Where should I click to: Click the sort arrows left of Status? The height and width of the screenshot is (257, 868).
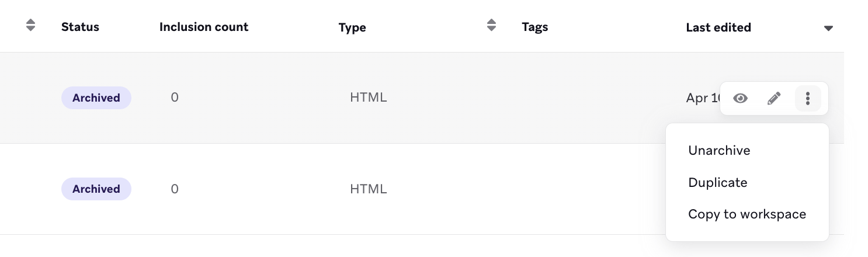(31, 25)
